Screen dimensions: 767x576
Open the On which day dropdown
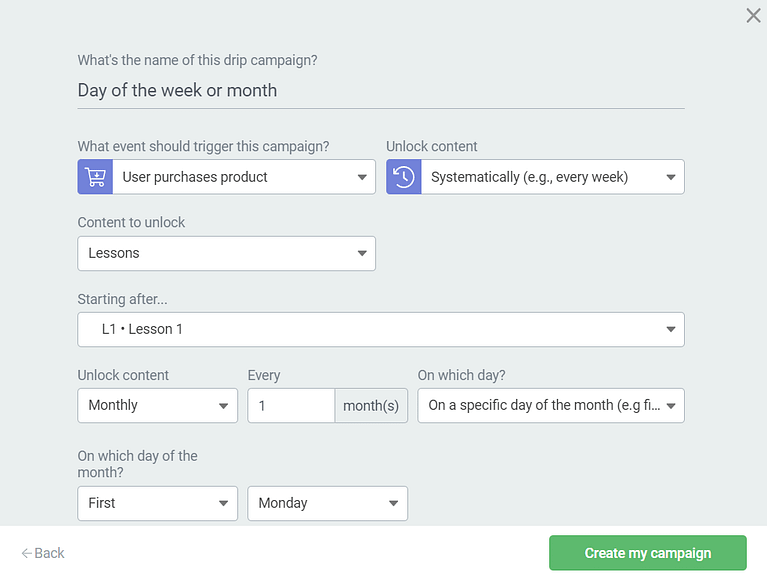[x=550, y=405]
